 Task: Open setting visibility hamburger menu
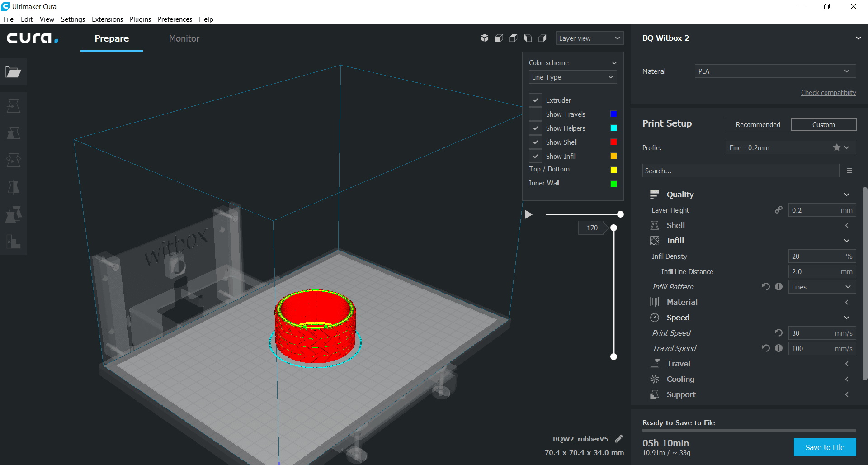pos(849,171)
